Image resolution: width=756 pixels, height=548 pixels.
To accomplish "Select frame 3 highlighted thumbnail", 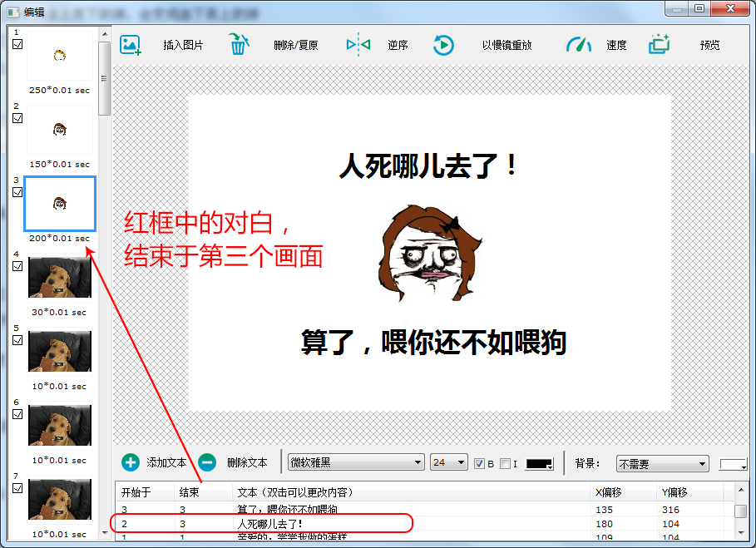I will pyautogui.click(x=60, y=204).
